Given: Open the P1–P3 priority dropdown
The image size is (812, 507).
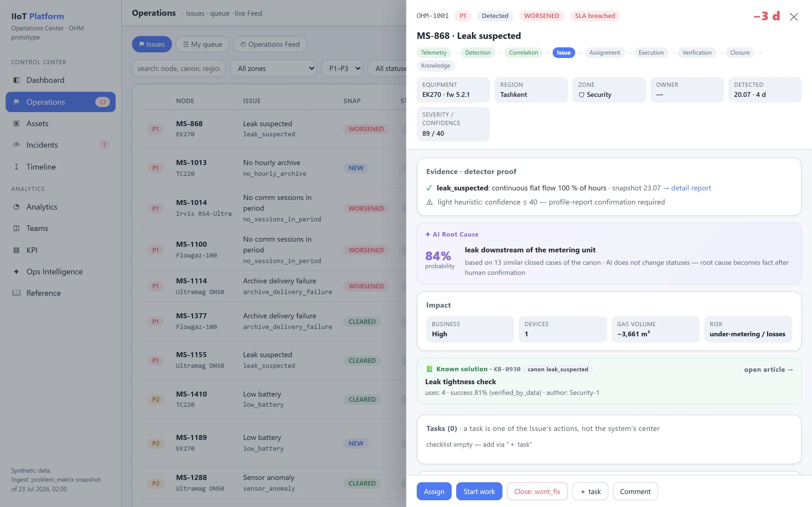Looking at the screenshot, I should click(342, 68).
